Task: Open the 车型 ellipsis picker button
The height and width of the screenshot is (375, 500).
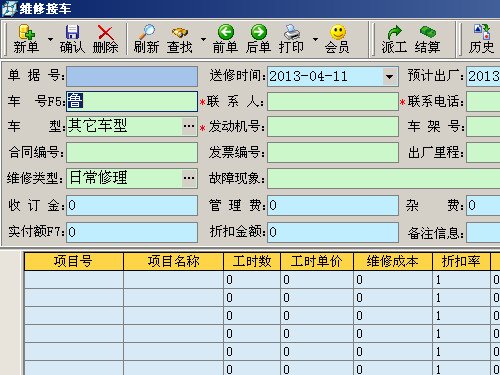Action: [x=189, y=126]
